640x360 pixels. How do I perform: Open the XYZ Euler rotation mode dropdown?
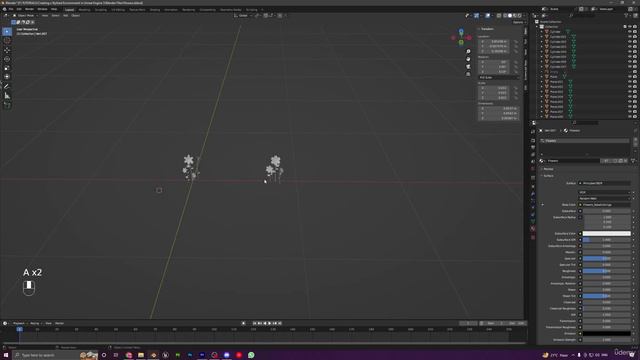[498, 77]
